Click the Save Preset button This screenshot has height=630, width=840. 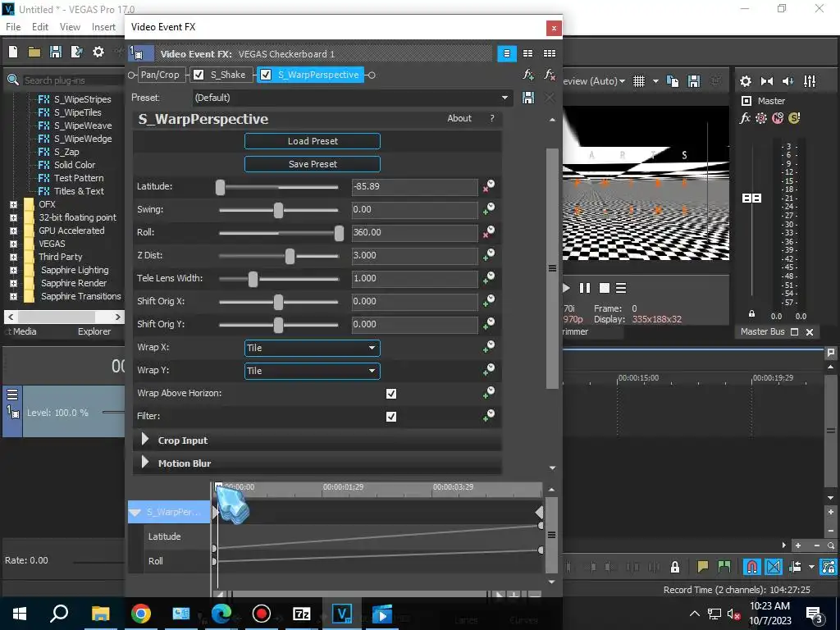(x=313, y=164)
